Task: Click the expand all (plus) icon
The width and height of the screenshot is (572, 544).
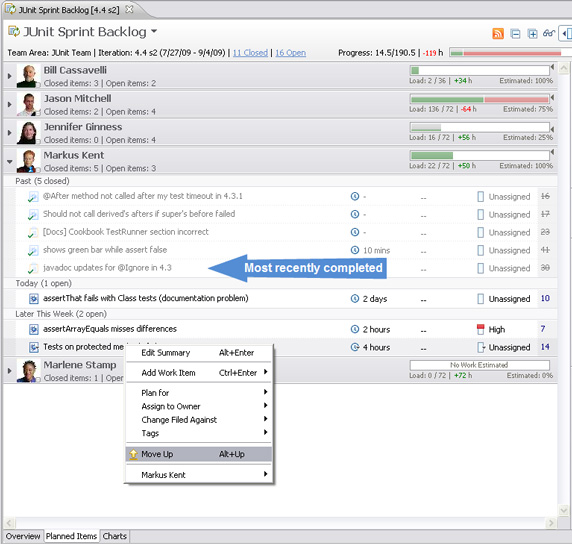Action: click(x=533, y=34)
